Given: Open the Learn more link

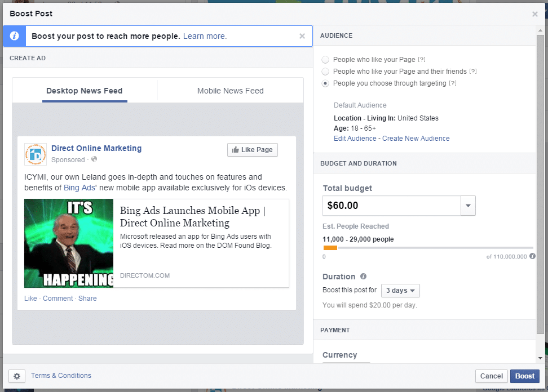Looking at the screenshot, I should point(204,35).
